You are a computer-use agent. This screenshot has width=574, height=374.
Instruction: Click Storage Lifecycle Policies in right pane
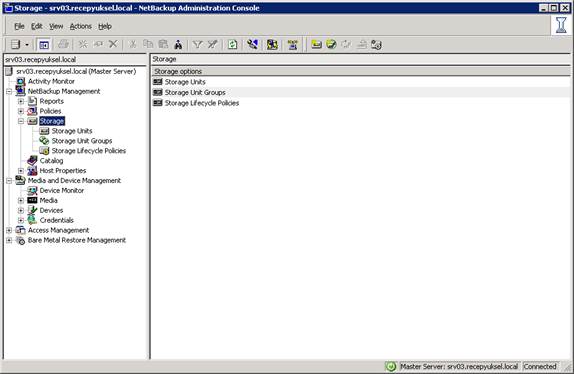point(202,103)
